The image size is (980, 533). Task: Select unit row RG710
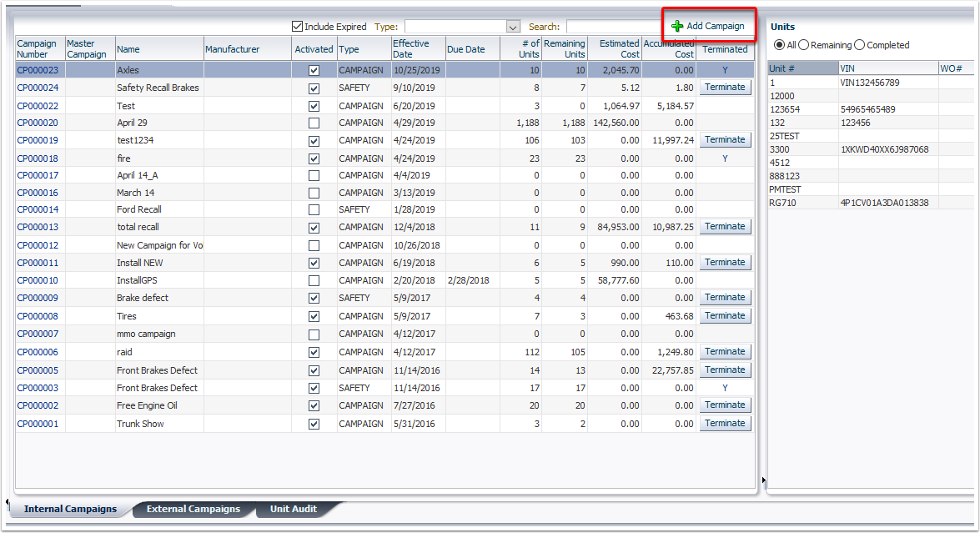coord(871,203)
